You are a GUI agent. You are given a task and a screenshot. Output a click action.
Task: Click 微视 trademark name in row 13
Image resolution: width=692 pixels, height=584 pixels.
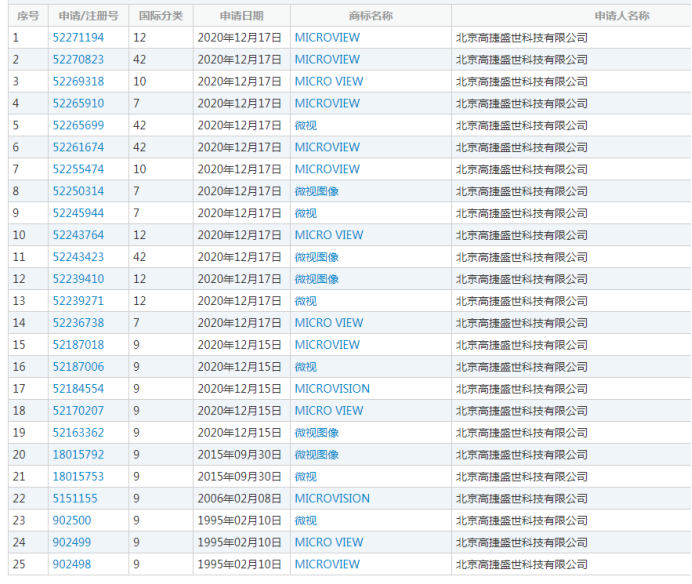tap(305, 301)
